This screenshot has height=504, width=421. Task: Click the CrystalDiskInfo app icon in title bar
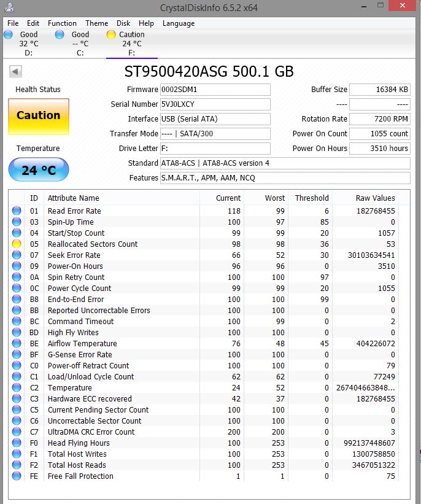[9, 7]
